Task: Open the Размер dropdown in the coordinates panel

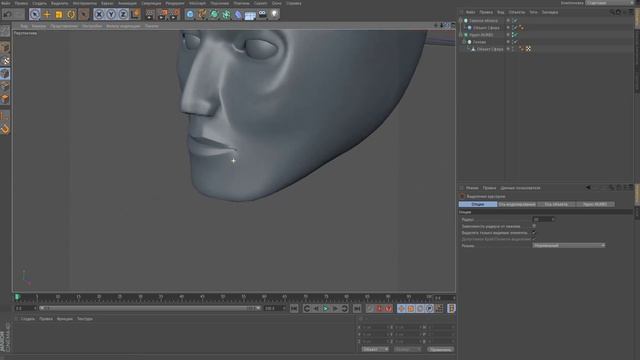Action: click(407, 349)
